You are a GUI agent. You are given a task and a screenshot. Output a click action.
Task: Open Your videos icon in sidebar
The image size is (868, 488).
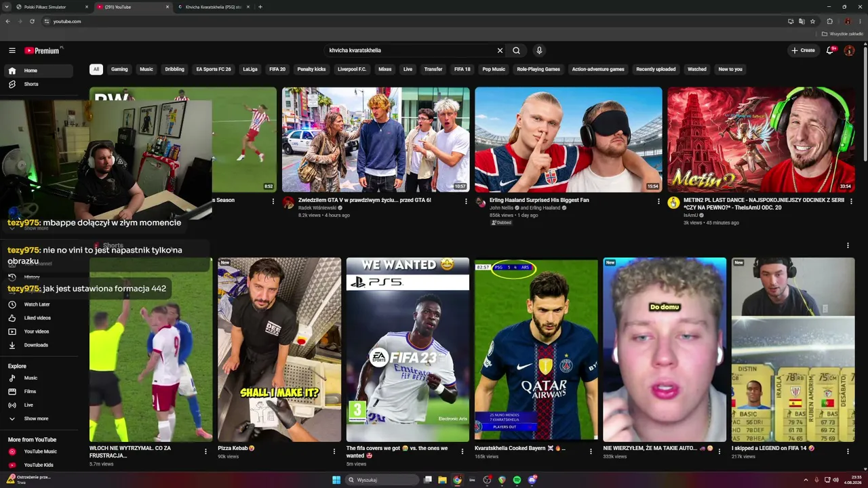click(12, 331)
